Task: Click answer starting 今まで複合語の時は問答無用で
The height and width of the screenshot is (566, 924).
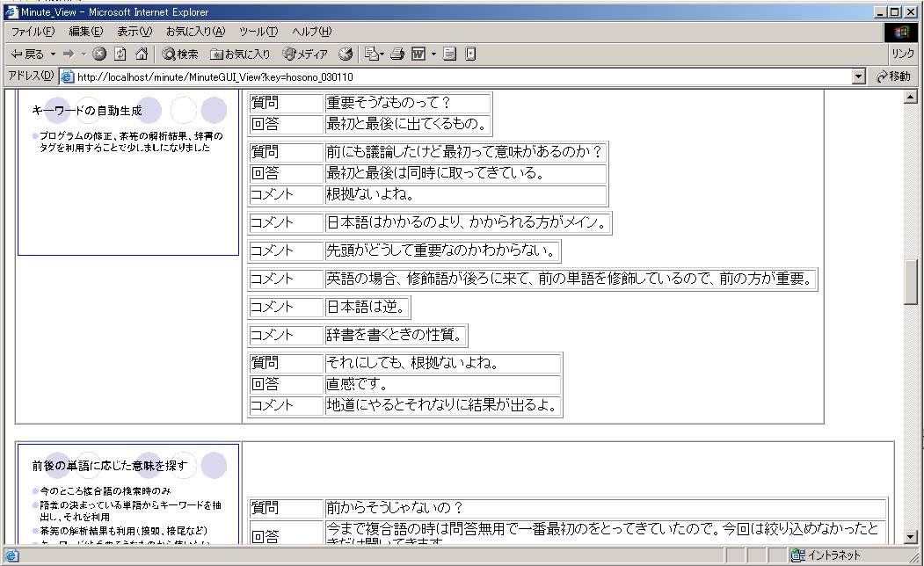Action: pyautogui.click(x=602, y=533)
